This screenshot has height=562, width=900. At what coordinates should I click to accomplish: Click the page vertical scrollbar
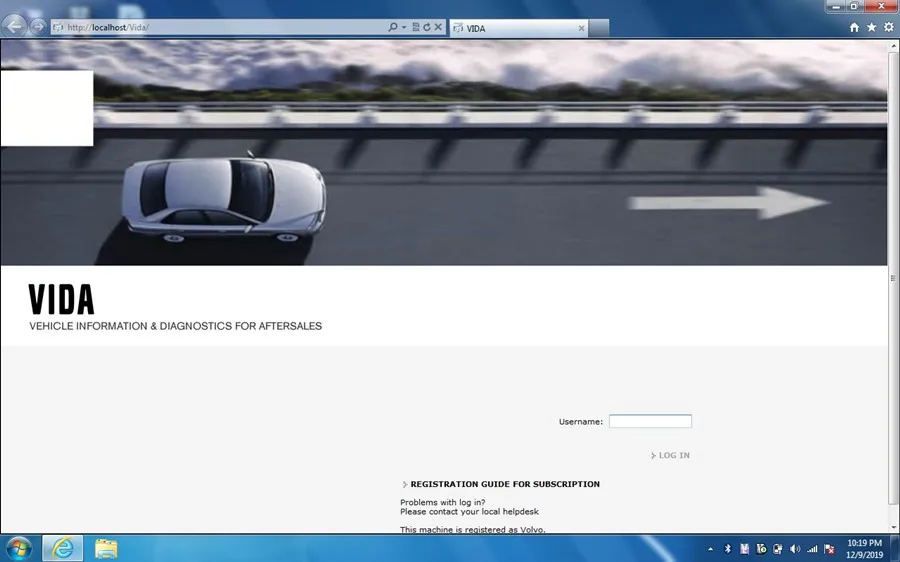(x=893, y=278)
